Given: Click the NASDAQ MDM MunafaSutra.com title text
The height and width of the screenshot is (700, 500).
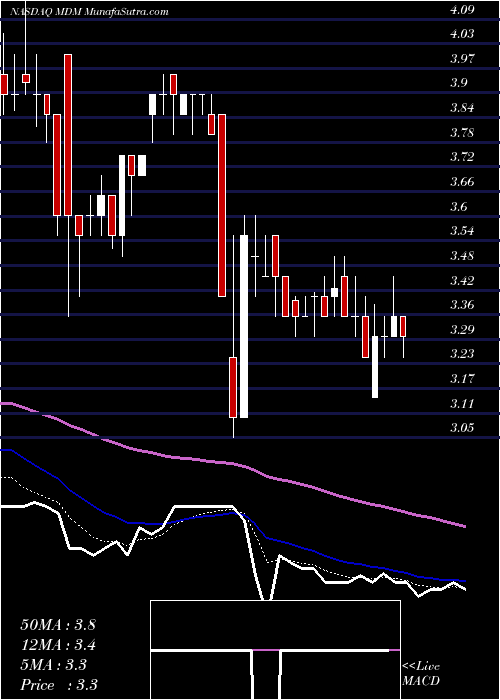Looking at the screenshot, I should (x=89, y=12).
